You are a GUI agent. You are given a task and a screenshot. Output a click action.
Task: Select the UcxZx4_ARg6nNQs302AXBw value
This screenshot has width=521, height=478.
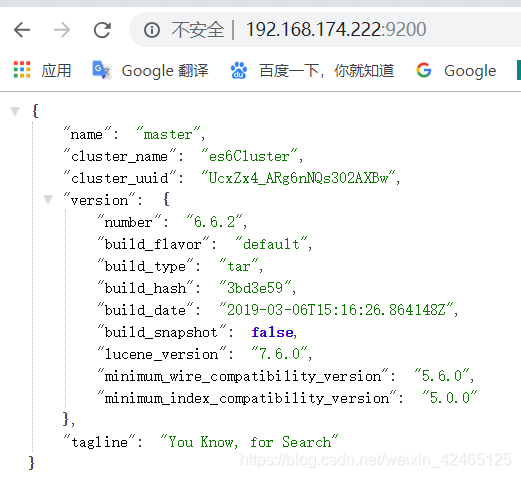click(298, 178)
